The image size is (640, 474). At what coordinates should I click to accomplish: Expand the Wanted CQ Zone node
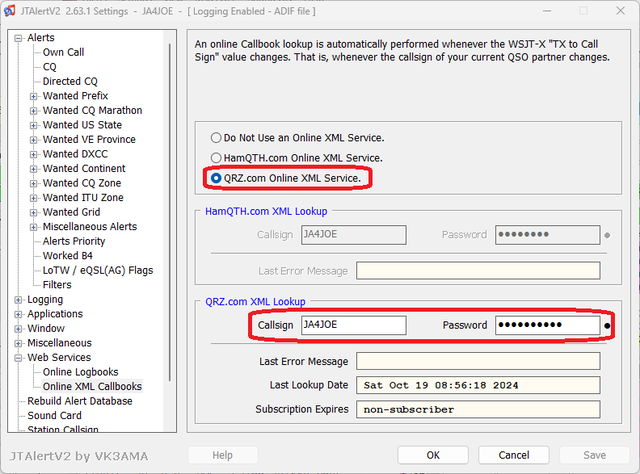pos(33,183)
